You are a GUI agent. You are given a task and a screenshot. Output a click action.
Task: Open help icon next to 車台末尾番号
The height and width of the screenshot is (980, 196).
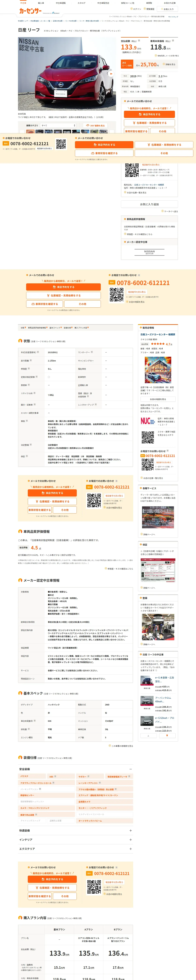[34, 720]
